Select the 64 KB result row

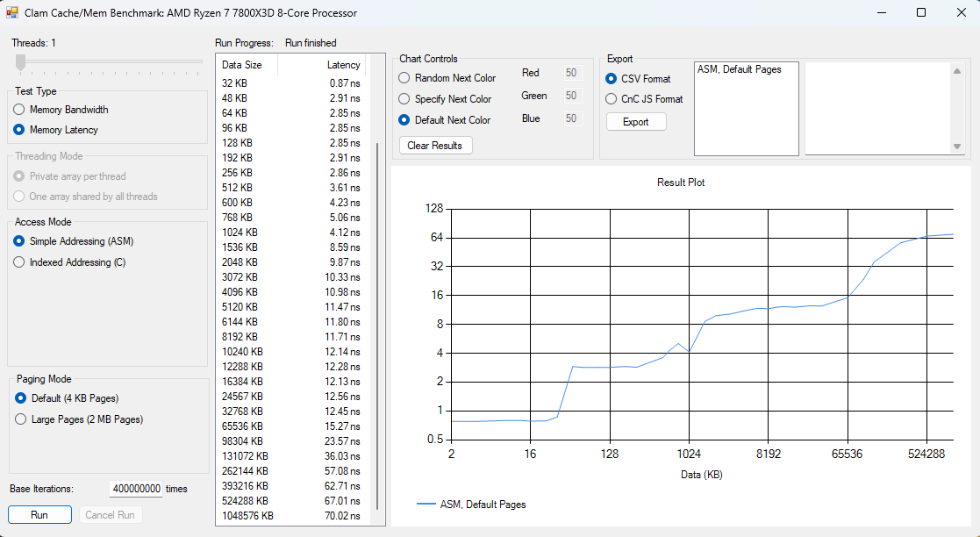(x=293, y=113)
